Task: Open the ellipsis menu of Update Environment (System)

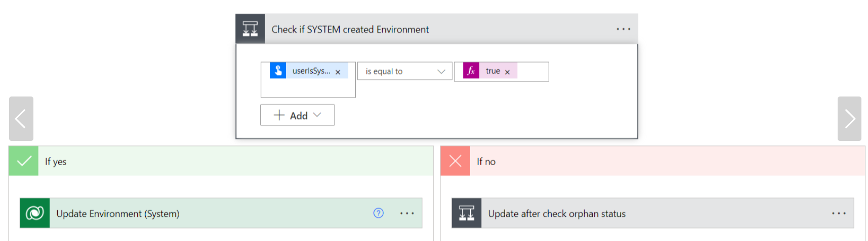Action: (407, 214)
